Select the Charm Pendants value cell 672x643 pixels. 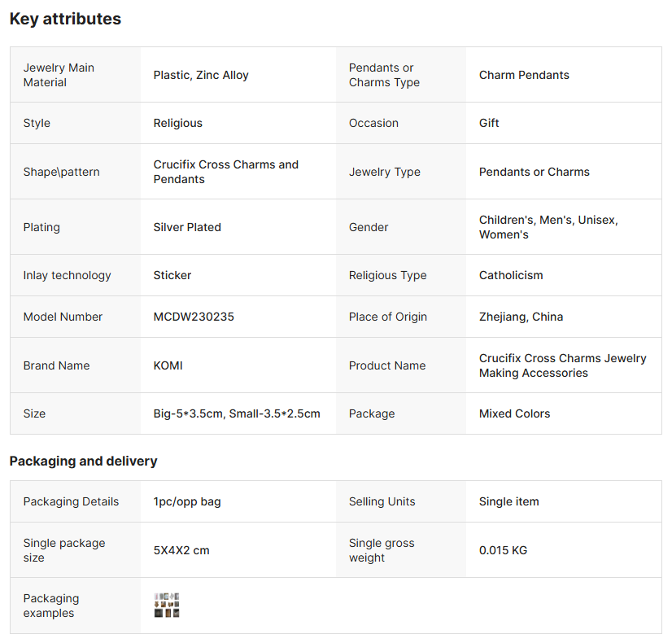click(524, 75)
